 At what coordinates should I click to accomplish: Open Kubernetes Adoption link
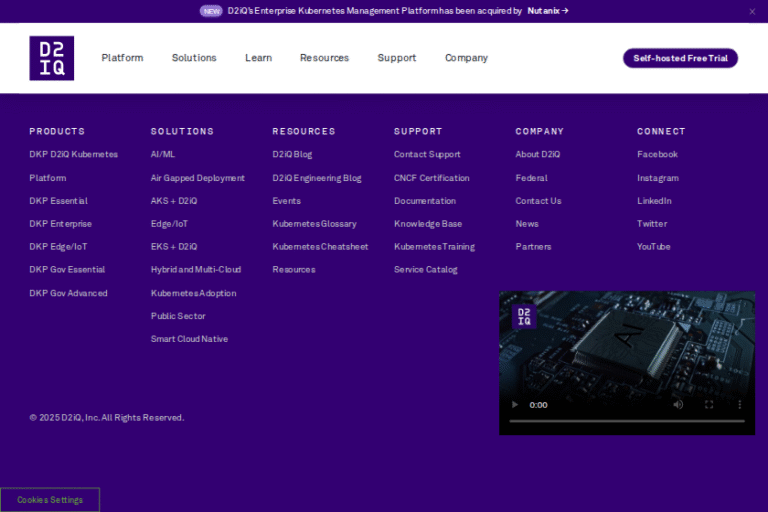(x=193, y=293)
